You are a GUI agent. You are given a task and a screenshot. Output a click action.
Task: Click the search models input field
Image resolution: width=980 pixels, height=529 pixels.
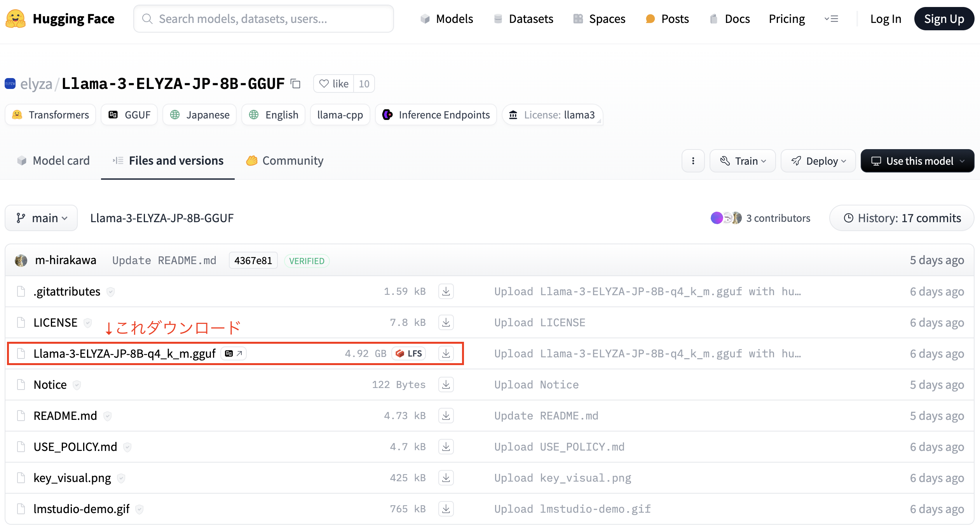pos(263,18)
